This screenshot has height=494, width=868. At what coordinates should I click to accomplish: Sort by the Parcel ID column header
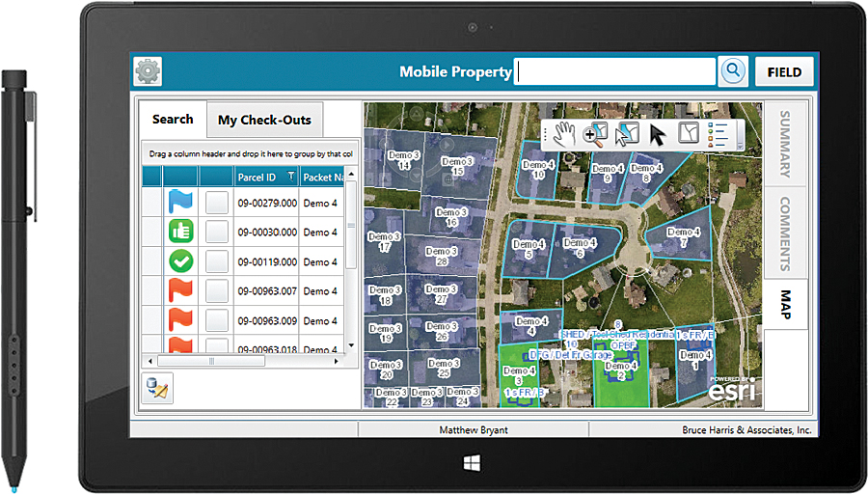click(266, 177)
